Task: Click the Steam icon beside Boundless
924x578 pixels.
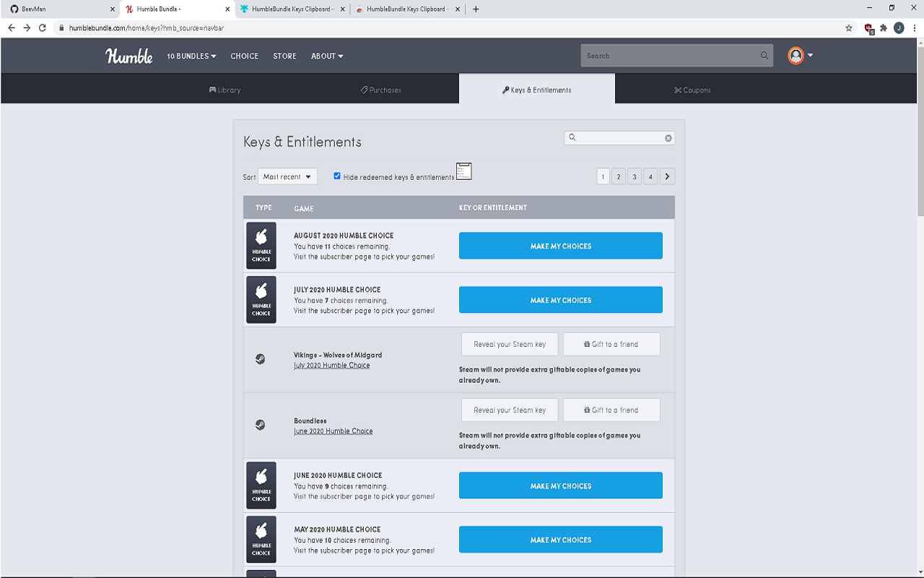Action: tap(261, 425)
